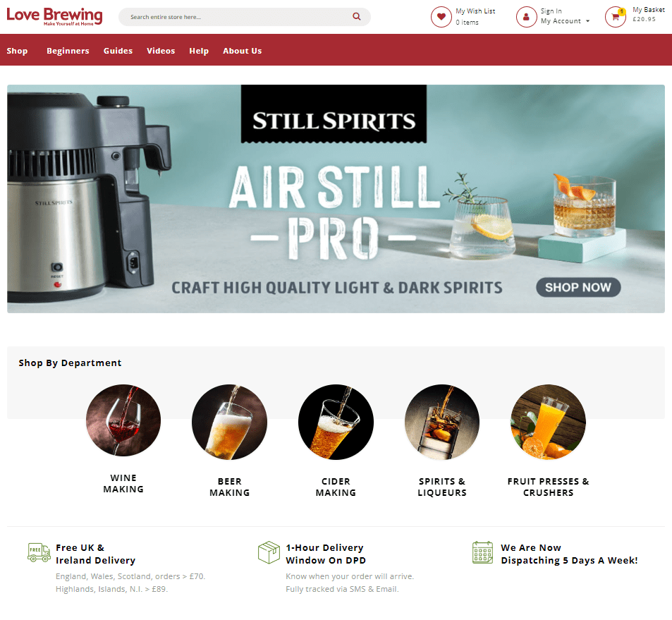This screenshot has height=620, width=672.
Task: Go to the Guides menu item
Action: (x=118, y=51)
